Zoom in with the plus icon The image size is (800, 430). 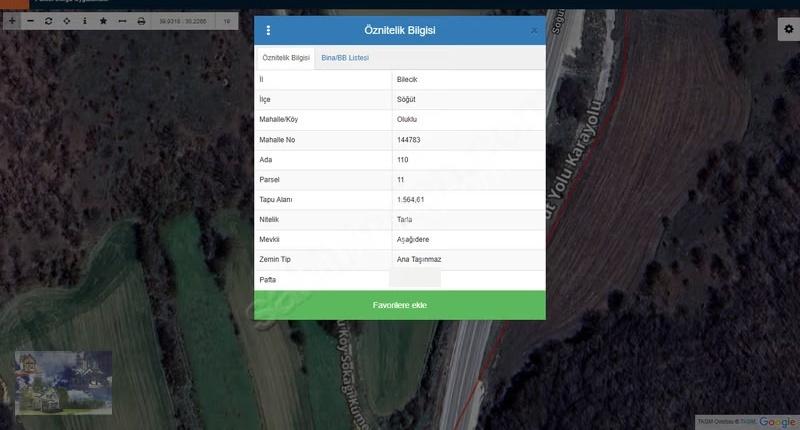(12, 21)
